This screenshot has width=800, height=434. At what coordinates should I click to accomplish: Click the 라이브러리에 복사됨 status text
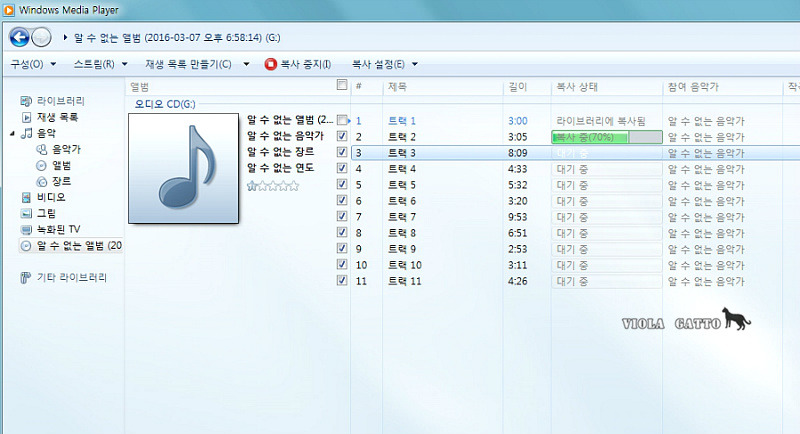(x=601, y=121)
